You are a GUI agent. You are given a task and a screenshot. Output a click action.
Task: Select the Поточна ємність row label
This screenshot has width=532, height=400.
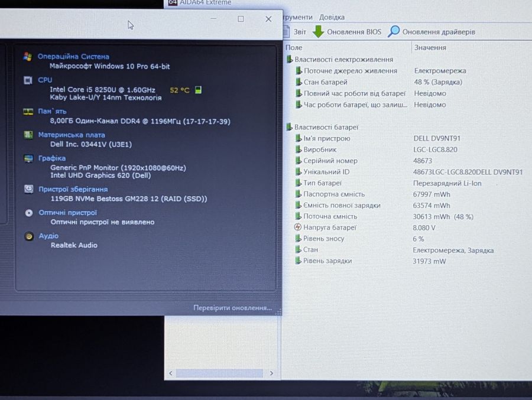[x=330, y=216]
